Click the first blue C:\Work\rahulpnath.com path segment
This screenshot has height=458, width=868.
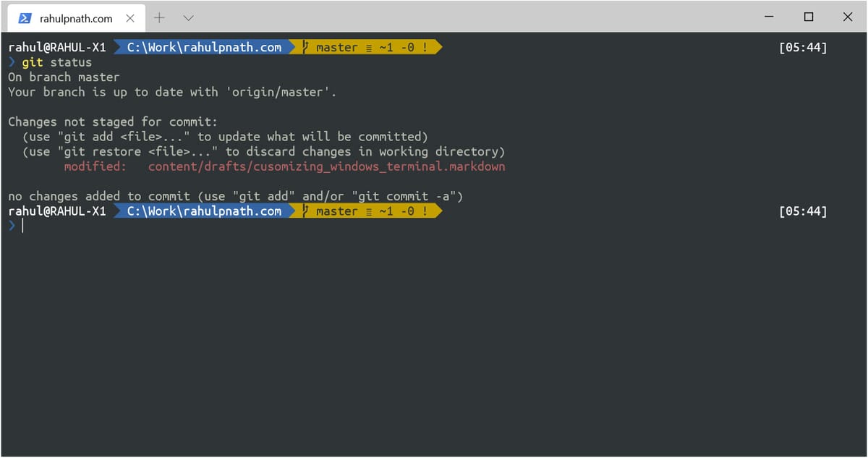(x=204, y=47)
